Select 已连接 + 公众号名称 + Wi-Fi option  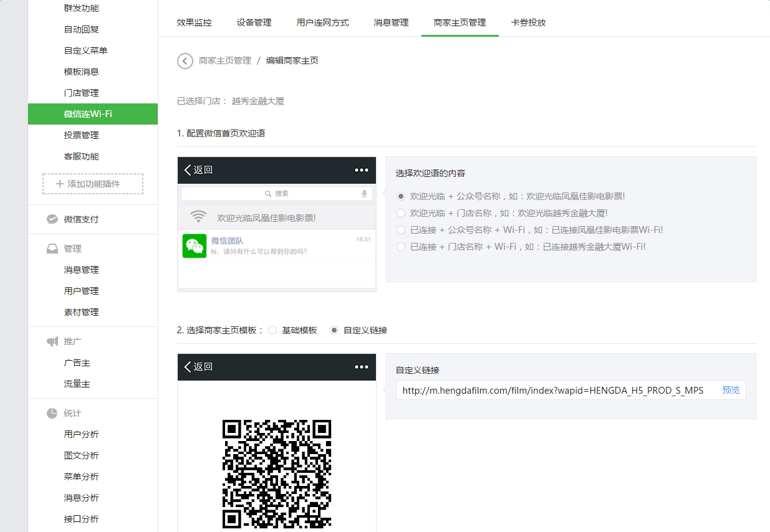(x=402, y=230)
